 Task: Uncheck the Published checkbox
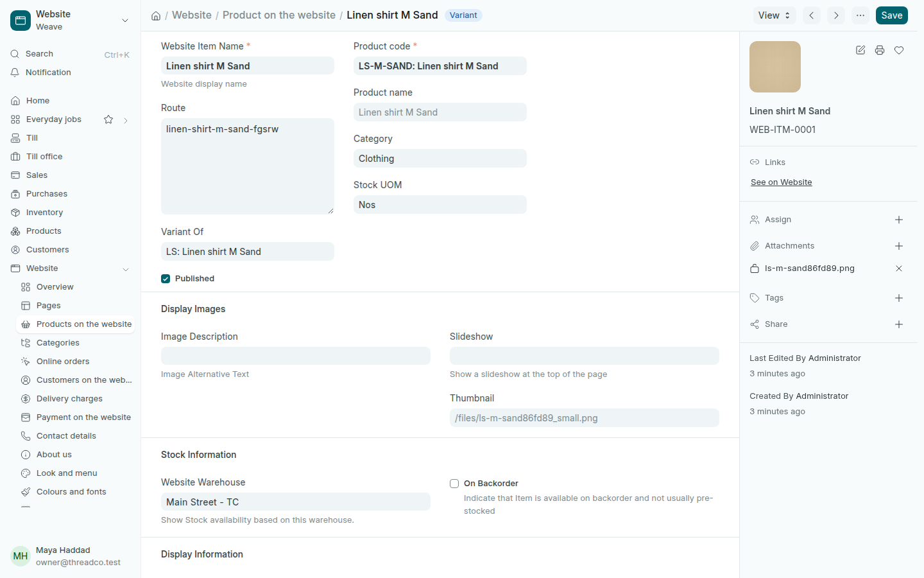tap(166, 279)
